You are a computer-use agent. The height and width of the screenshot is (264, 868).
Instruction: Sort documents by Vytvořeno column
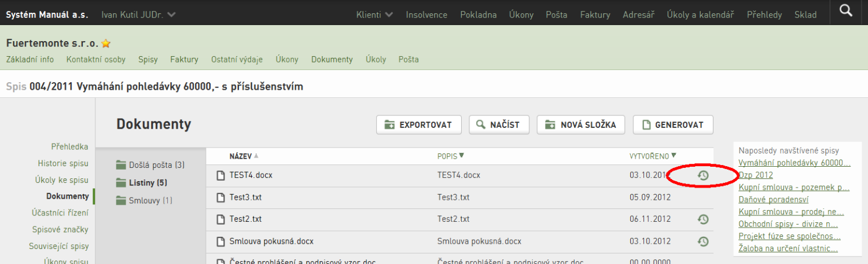pos(653,156)
